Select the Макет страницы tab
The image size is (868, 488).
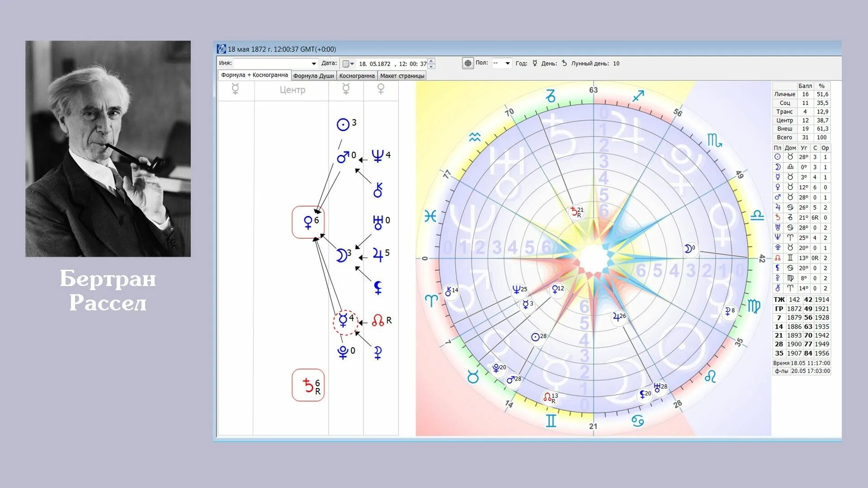tap(402, 76)
